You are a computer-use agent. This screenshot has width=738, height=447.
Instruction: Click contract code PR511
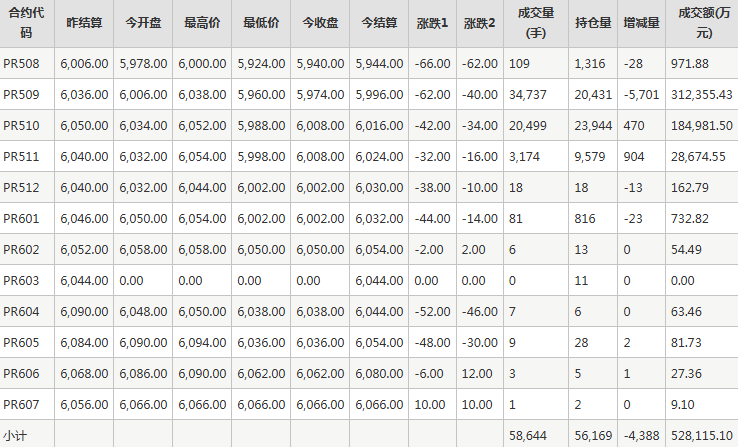tap(21, 157)
